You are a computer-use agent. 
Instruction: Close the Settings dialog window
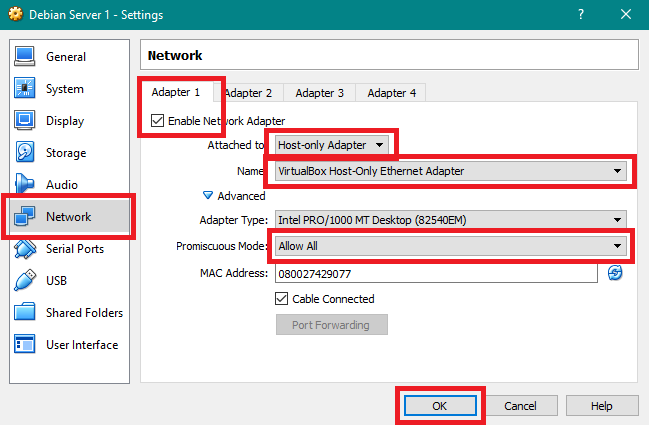tap(626, 14)
